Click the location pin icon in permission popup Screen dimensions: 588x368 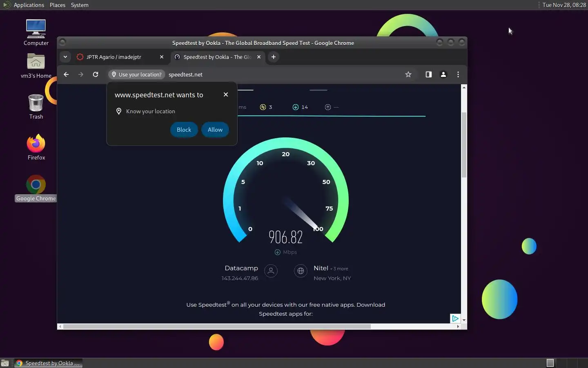click(119, 111)
